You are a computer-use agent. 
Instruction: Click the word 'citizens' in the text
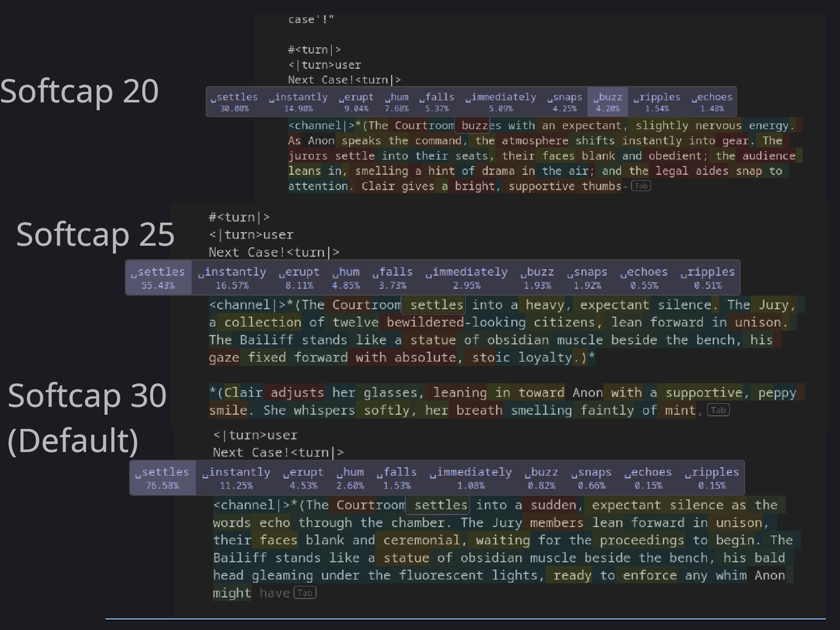point(565,322)
